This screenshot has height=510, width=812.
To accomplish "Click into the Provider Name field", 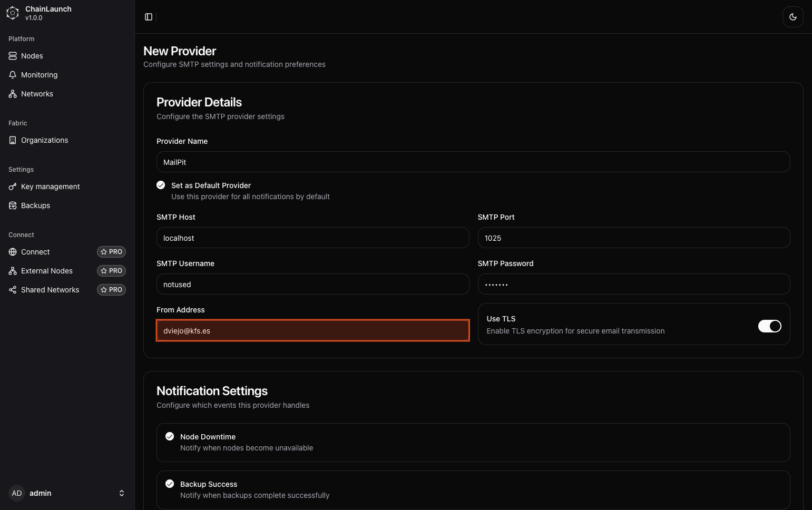I will coord(473,162).
